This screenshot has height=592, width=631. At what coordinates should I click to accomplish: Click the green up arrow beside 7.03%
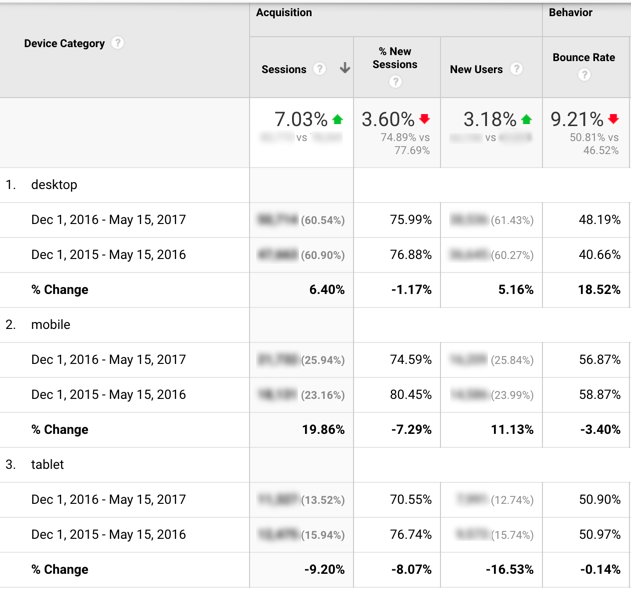[x=337, y=120]
